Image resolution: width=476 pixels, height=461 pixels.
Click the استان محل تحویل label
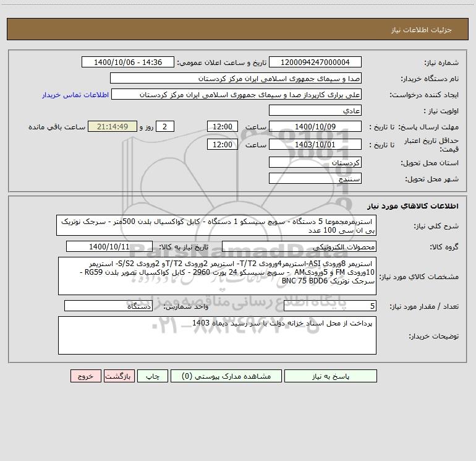(x=430, y=163)
